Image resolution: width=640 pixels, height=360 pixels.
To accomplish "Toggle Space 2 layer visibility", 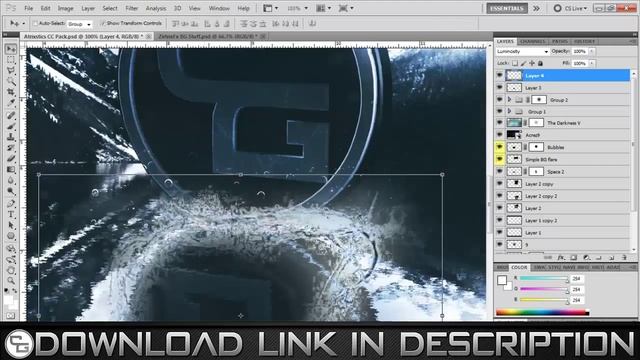I will tap(500, 171).
